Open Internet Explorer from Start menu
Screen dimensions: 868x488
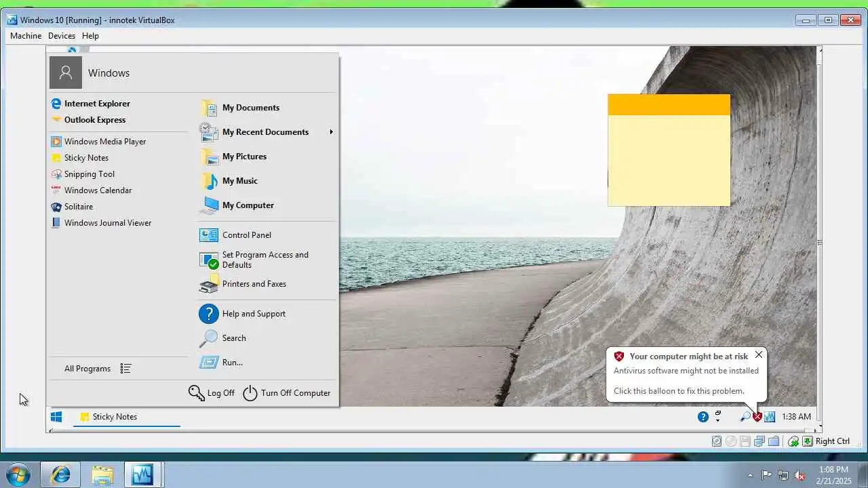click(90, 104)
